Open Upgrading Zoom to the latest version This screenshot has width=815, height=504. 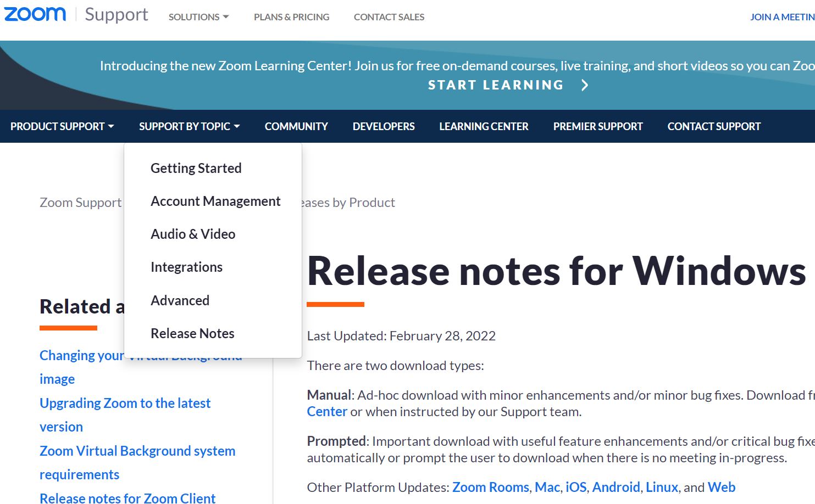click(x=125, y=415)
